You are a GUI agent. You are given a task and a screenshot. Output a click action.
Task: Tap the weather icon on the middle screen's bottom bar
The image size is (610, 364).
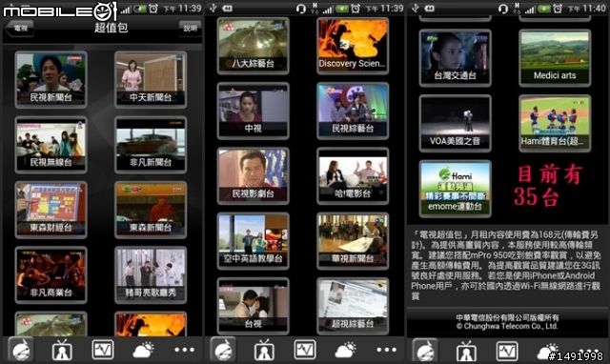(x=345, y=350)
